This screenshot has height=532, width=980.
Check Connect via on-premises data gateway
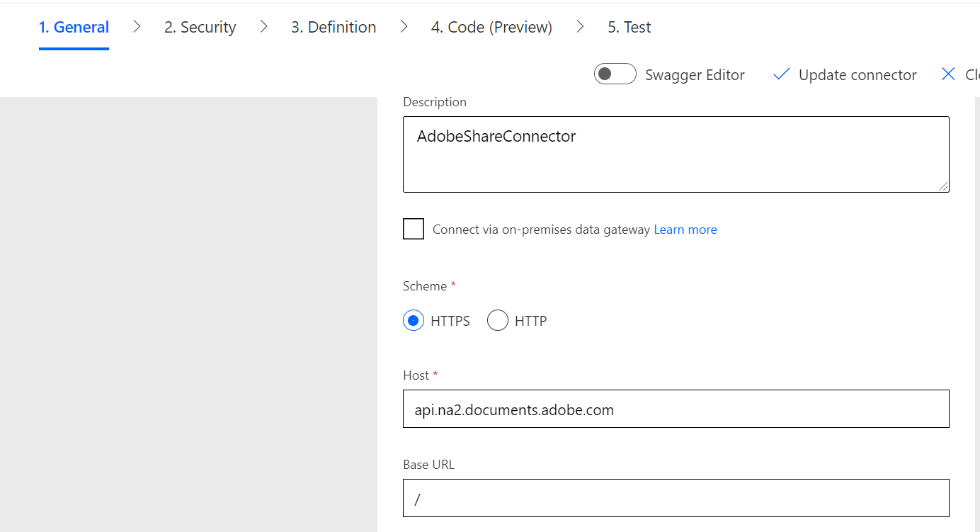pyautogui.click(x=414, y=229)
